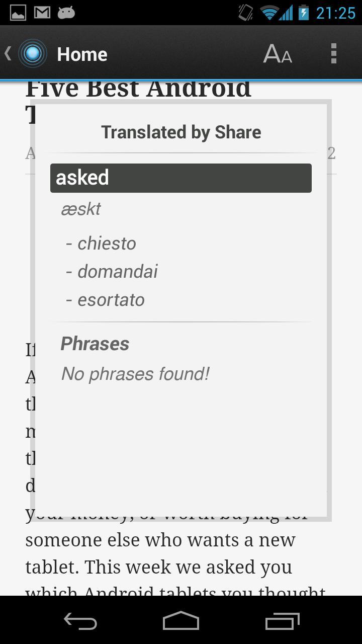
Task: Open the font size AA option
Action: pos(278,53)
